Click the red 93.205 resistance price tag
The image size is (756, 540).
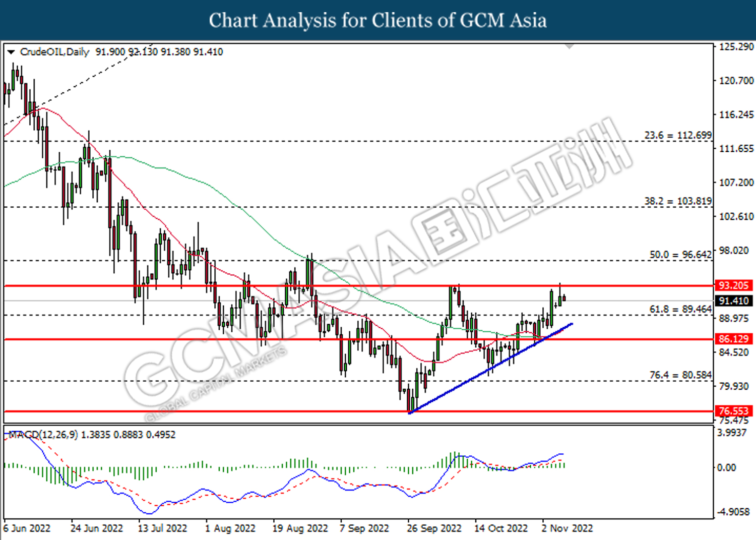click(x=734, y=285)
